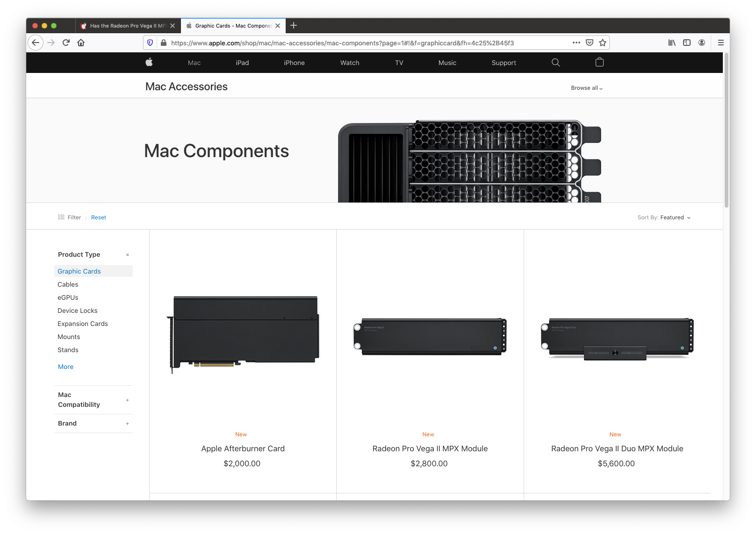
Task: Go to the browser Home page
Action: click(81, 43)
